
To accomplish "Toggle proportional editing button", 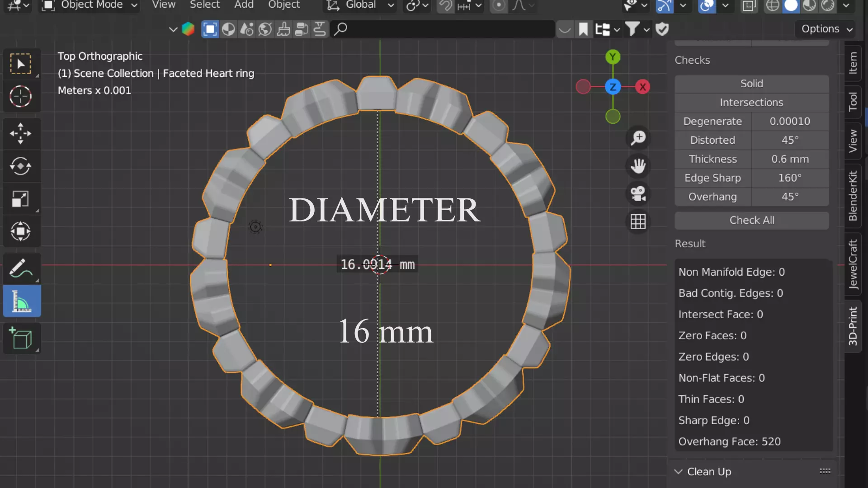I will 499,5.
